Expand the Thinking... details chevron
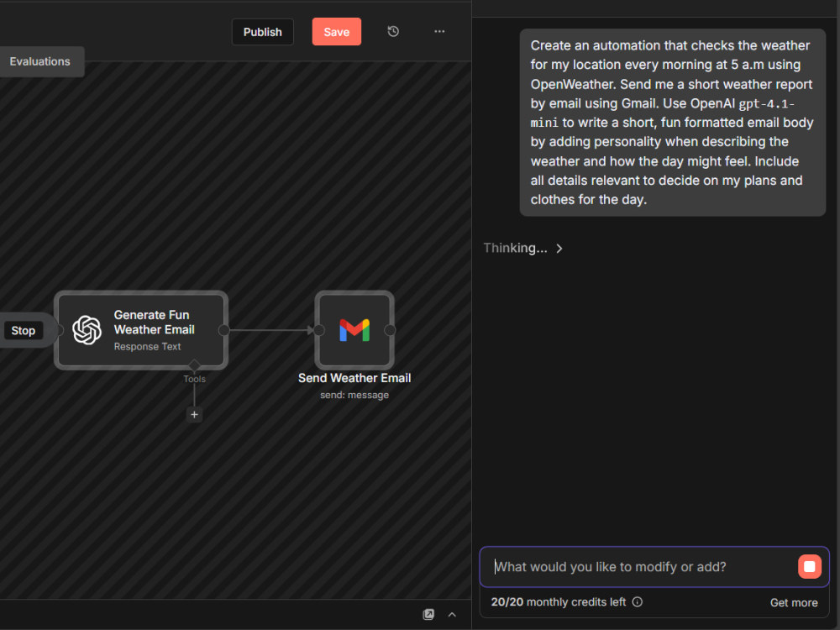The width and height of the screenshot is (840, 630). (x=559, y=249)
